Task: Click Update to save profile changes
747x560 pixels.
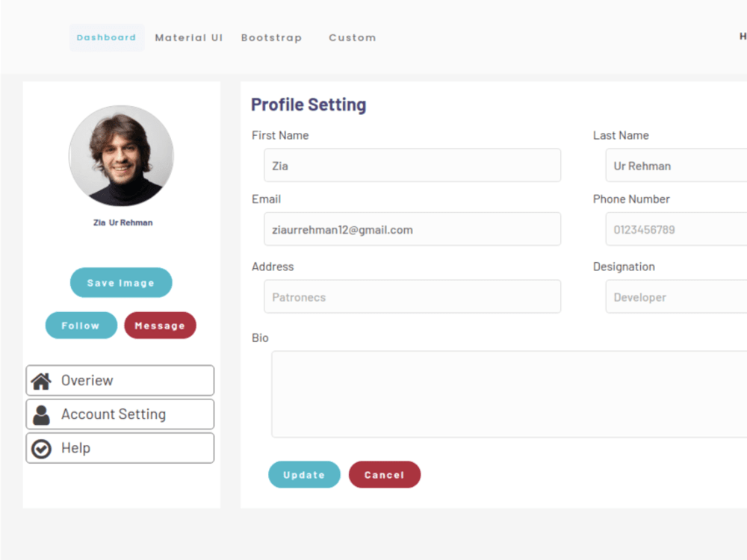Action: 304,474
